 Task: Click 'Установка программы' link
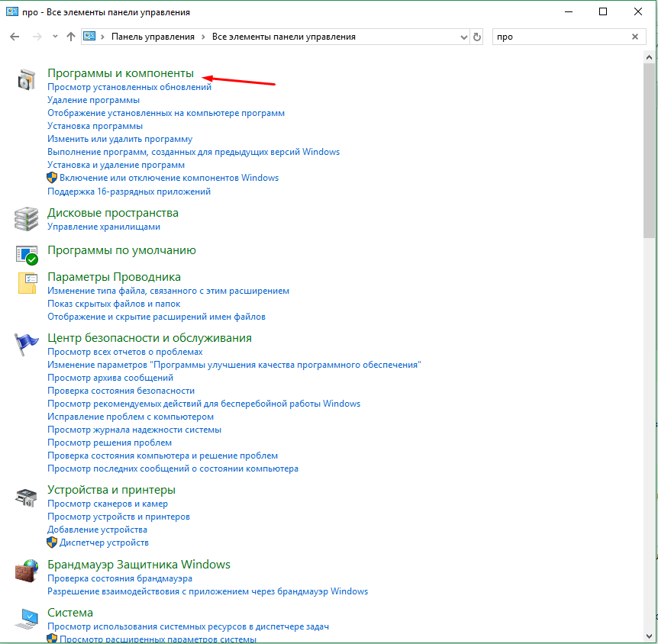pyautogui.click(x=95, y=127)
